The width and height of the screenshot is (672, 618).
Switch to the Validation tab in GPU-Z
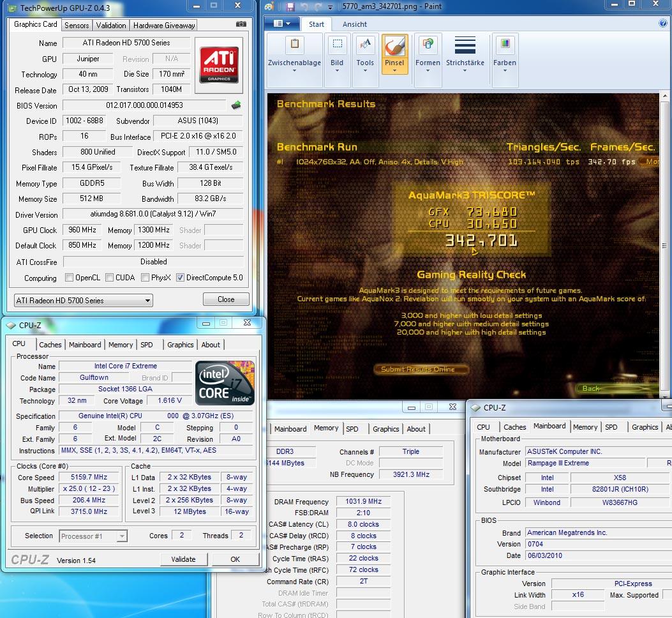(x=111, y=26)
